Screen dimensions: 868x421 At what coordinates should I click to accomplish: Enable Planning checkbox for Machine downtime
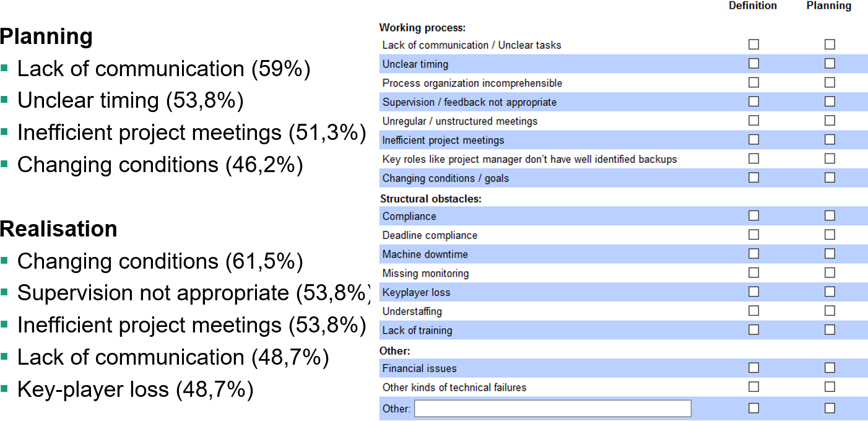coord(830,254)
